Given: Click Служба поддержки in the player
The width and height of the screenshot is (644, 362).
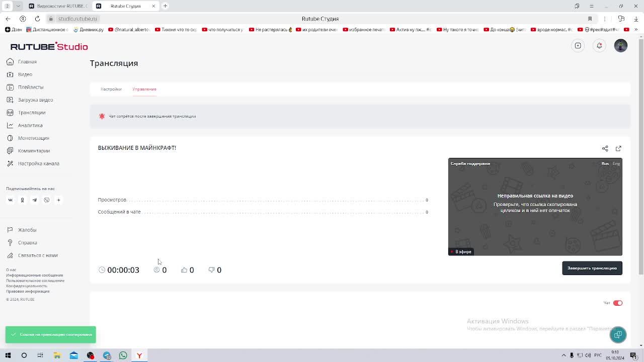Looking at the screenshot, I should (x=470, y=163).
